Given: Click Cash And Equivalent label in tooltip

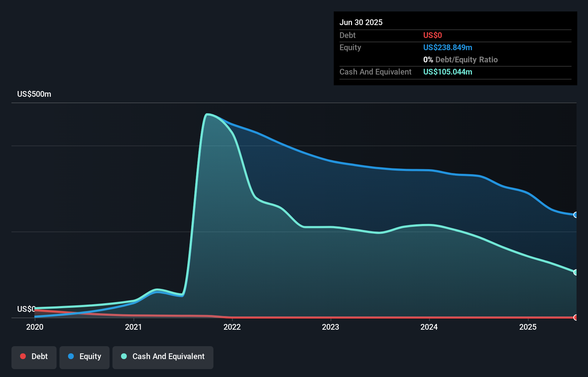Looking at the screenshot, I should [x=376, y=72].
